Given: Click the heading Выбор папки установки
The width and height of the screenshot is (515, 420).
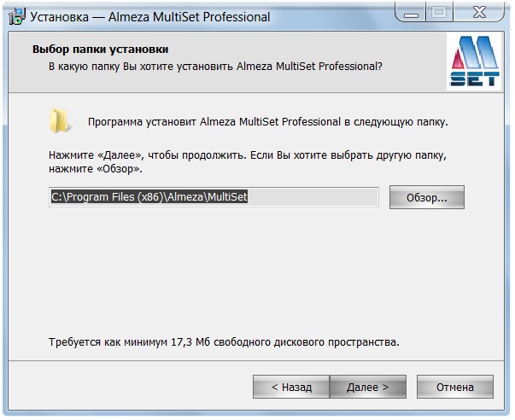Looking at the screenshot, I should tap(100, 50).
